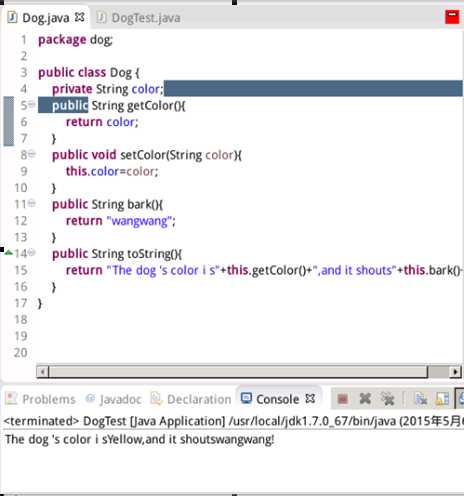Collapse the setColor method at line 8

tap(32, 154)
